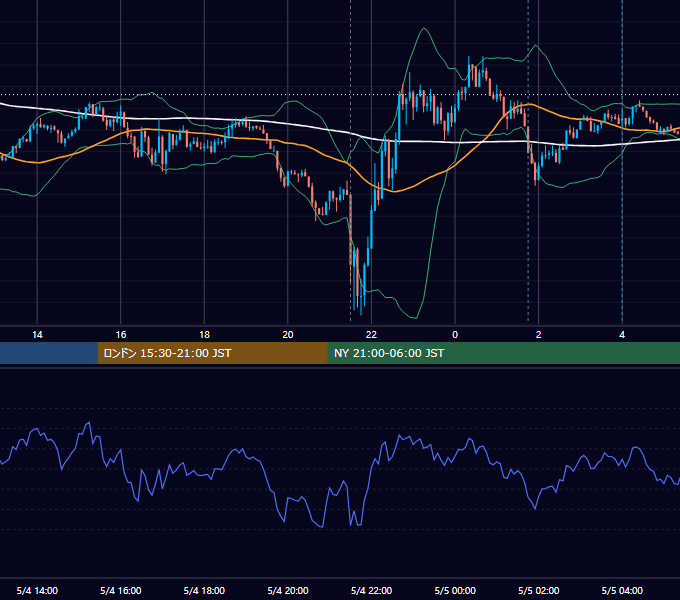Click the 5/4 22:00 time label
This screenshot has height=600, width=680.
coord(371,590)
